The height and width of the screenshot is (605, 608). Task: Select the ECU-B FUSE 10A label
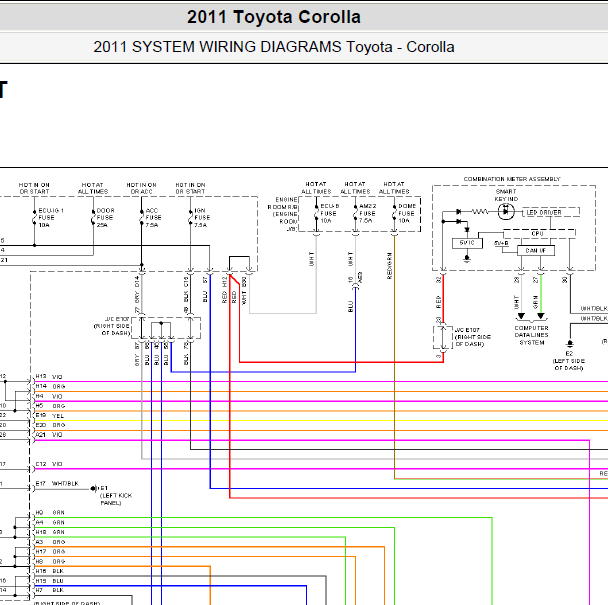(x=329, y=213)
